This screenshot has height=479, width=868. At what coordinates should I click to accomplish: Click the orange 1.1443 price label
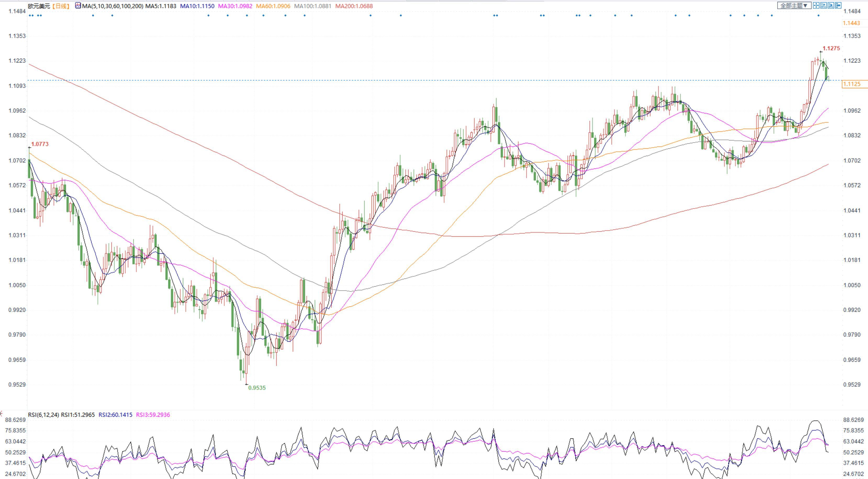(851, 23)
